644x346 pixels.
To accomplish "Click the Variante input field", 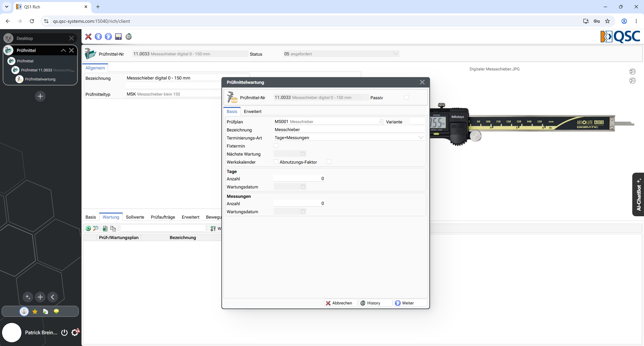I will 417,121.
